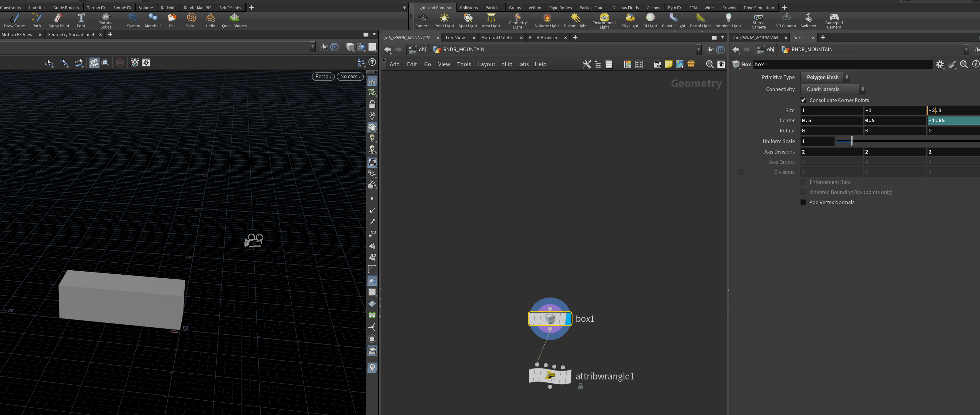Click the Camera shelf icon
This screenshot has height=415, width=980.
[x=422, y=20]
